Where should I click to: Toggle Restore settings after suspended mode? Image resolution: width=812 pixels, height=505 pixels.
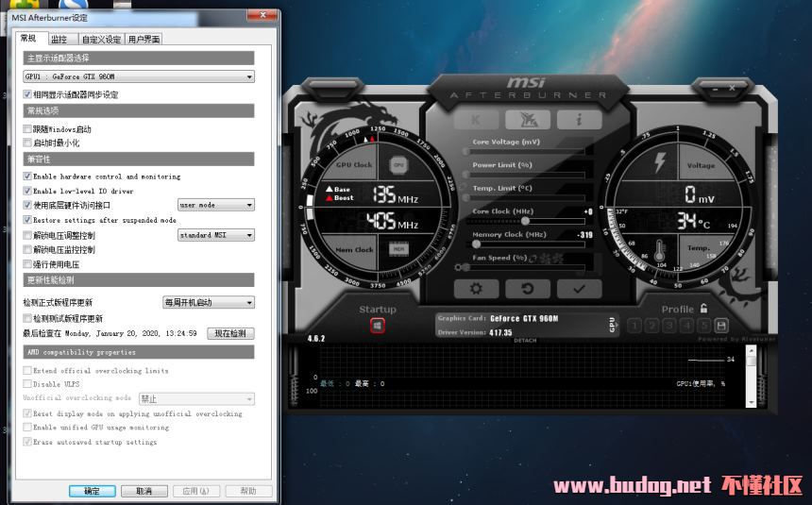click(x=27, y=220)
